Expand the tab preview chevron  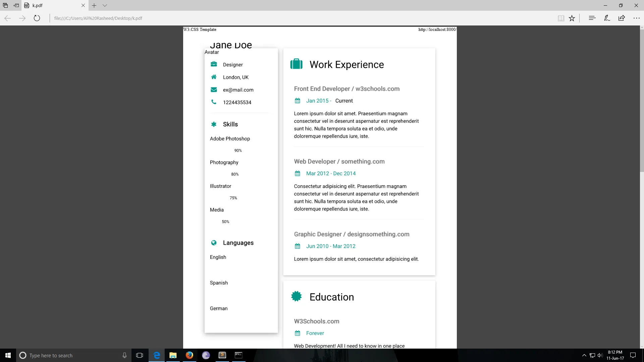pyautogui.click(x=105, y=5)
